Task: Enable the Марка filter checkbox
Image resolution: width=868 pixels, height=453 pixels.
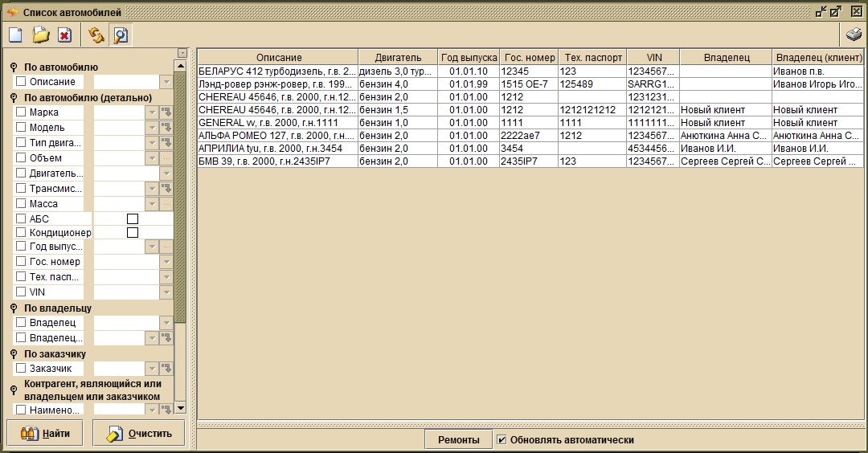Action: pyautogui.click(x=21, y=112)
